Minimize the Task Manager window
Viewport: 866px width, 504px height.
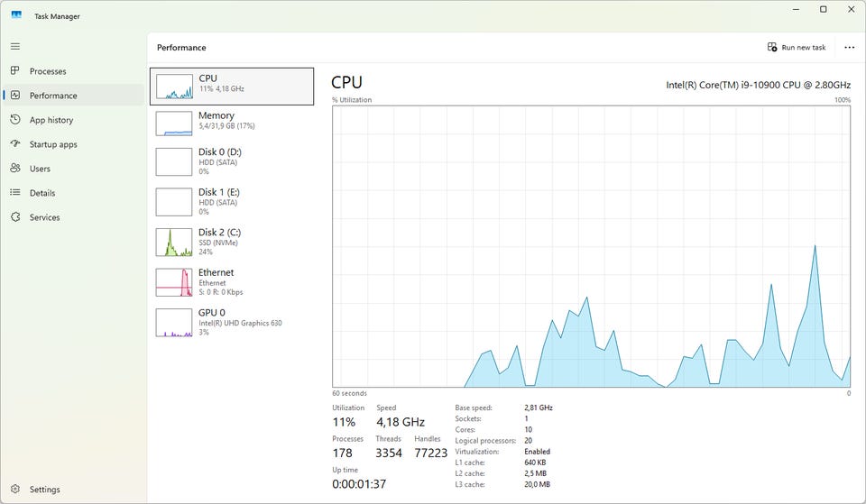click(x=796, y=9)
